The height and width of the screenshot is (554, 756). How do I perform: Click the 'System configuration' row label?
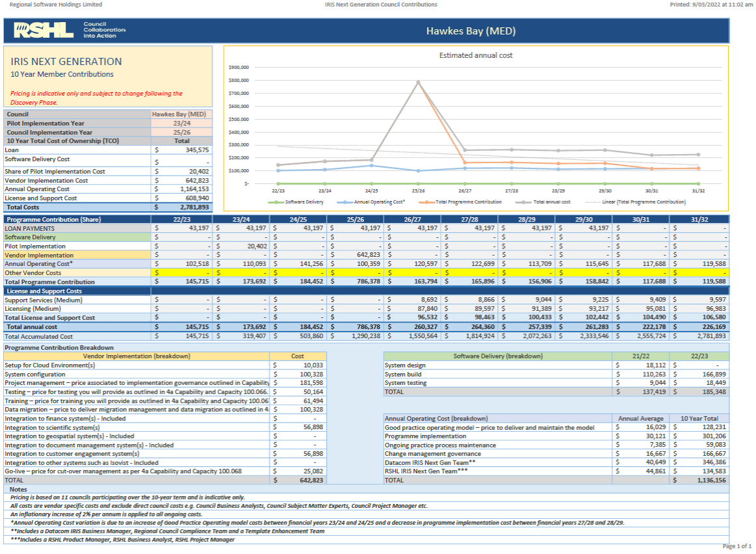click(34, 374)
